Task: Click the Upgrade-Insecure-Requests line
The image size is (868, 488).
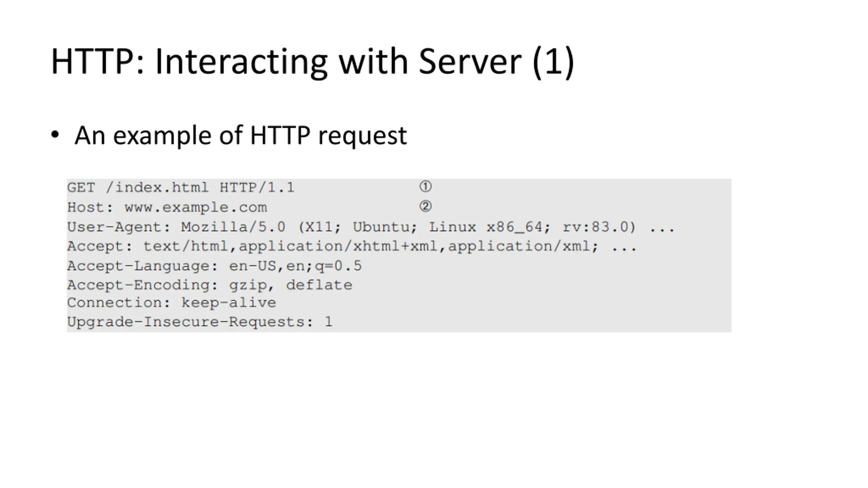Action: [x=200, y=322]
